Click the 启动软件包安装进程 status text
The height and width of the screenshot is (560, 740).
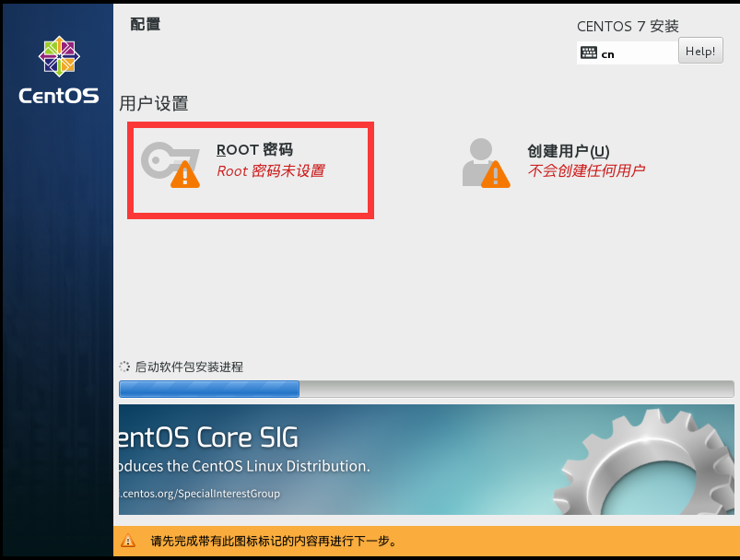pyautogui.click(x=189, y=367)
